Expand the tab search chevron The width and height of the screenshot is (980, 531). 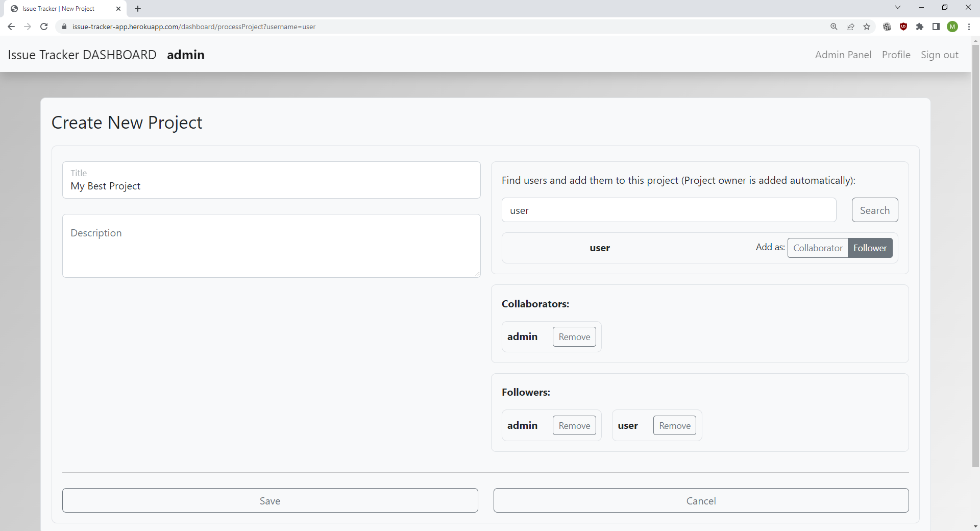[898, 8]
